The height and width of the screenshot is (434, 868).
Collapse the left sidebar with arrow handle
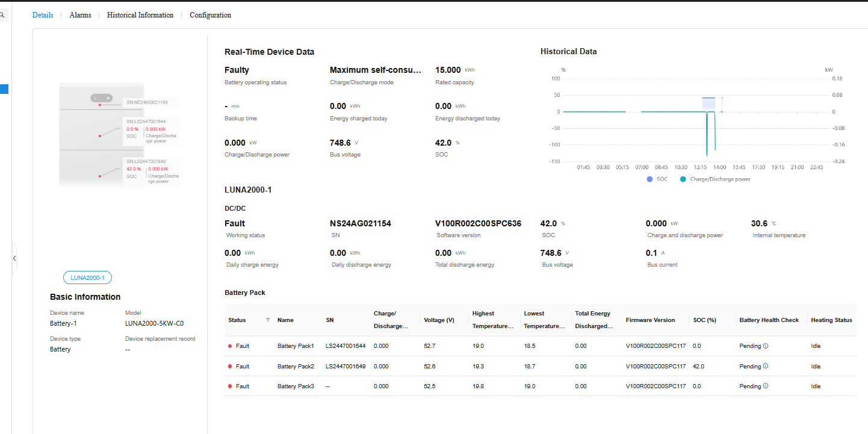click(x=14, y=258)
